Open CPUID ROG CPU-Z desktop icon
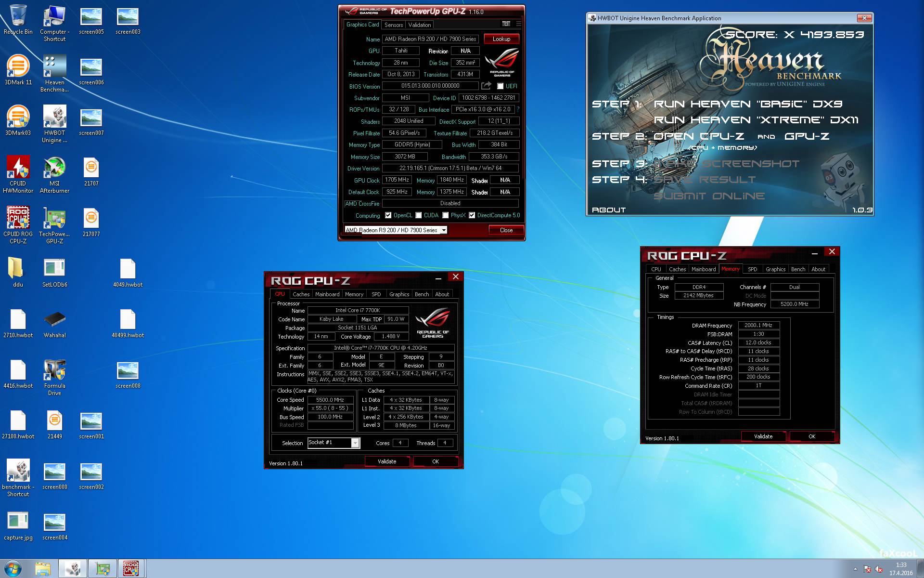The width and height of the screenshot is (924, 578). tap(18, 225)
